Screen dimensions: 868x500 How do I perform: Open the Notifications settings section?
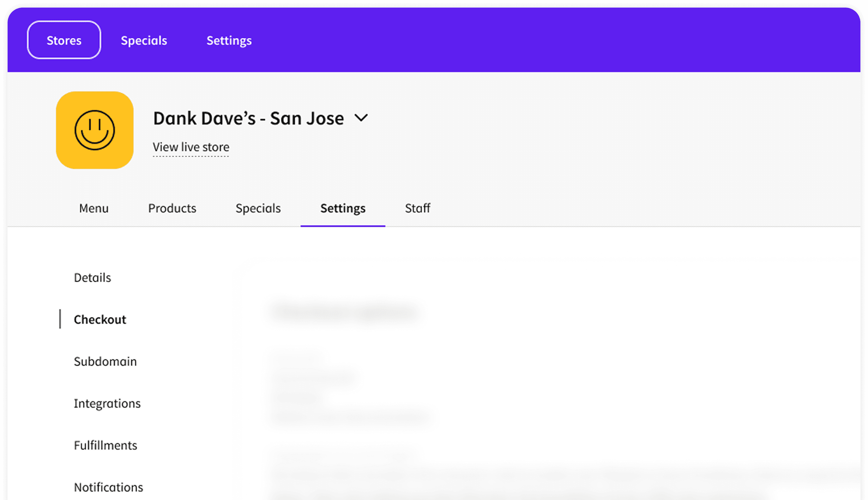pos(108,487)
